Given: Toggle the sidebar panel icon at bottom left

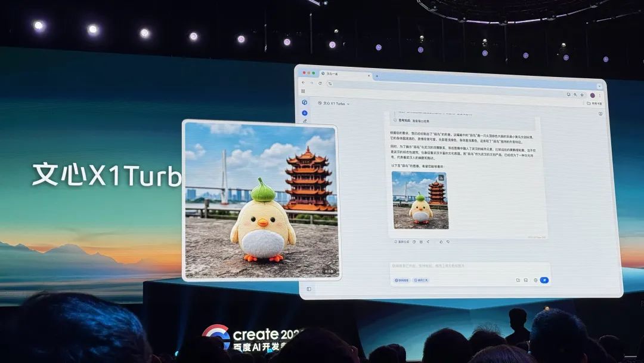Looking at the screenshot, I should 309,289.
